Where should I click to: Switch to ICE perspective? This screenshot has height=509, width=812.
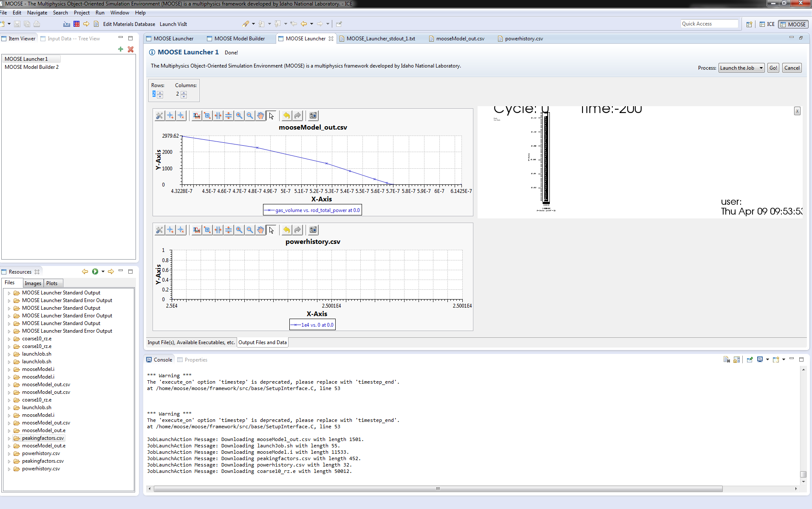pos(767,24)
